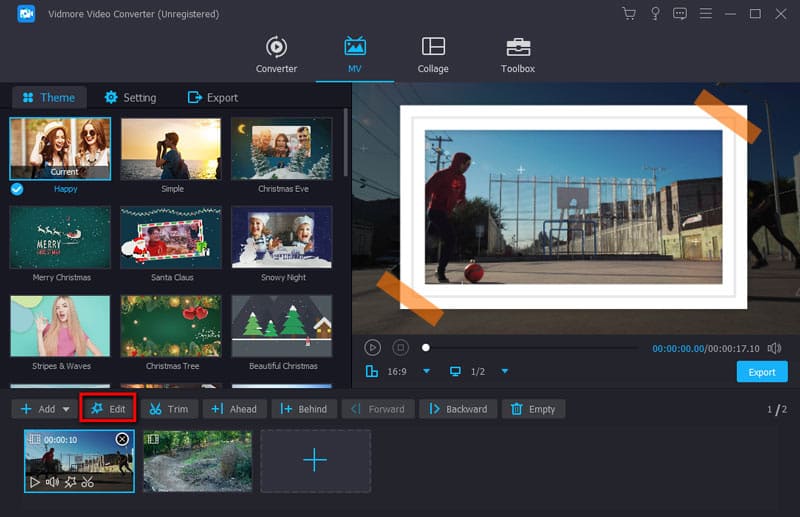Click star edit icon on first clip

click(70, 482)
